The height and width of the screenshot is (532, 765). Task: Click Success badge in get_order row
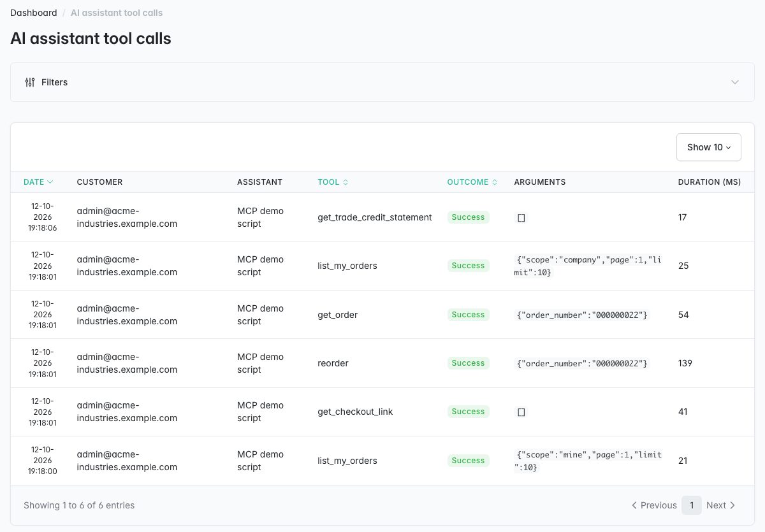468,315
